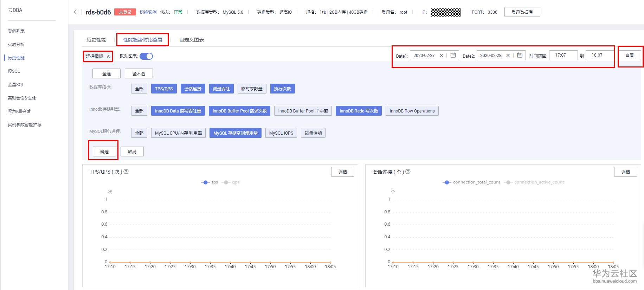Enable the 临时表数量 metric
This screenshot has height=290, width=644.
(x=252, y=89)
